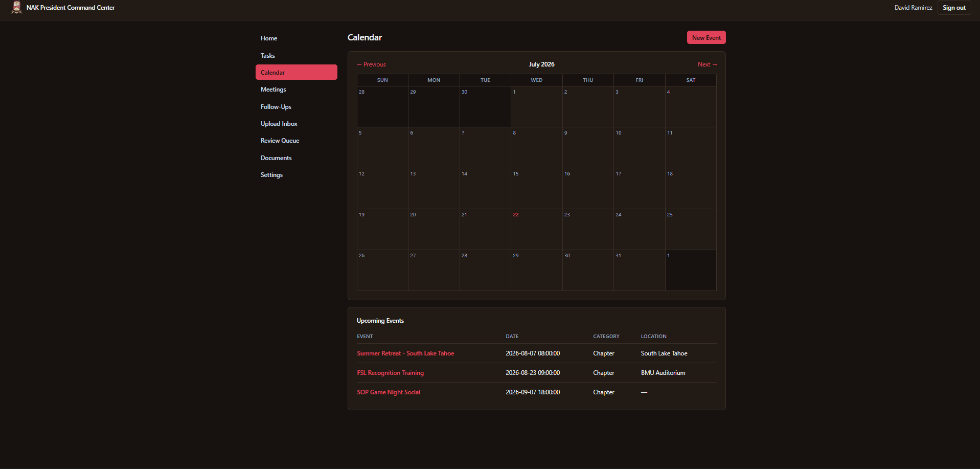The image size is (980, 469).
Task: Advance to the Next month
Action: 707,64
